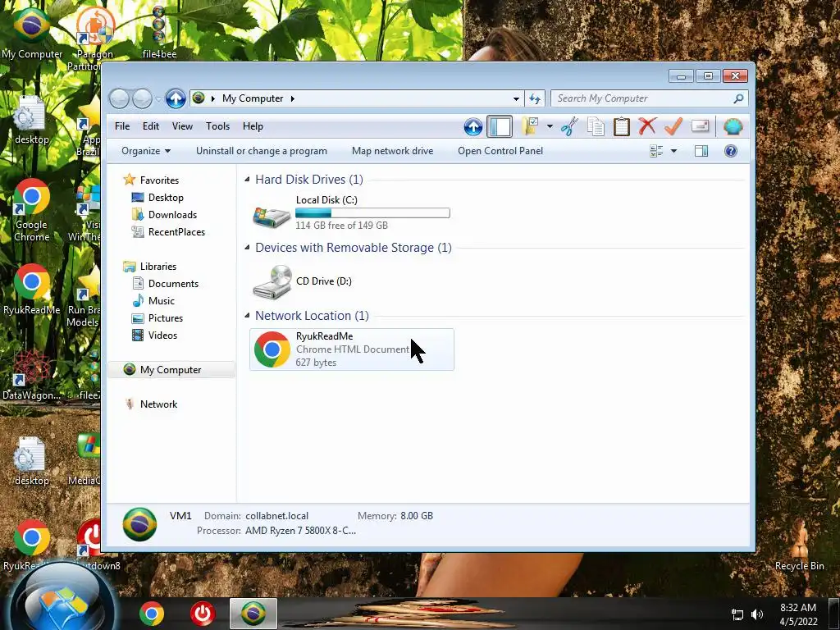The width and height of the screenshot is (840, 630).
Task: Toggle the navigation pane toolbar icon
Action: (x=500, y=127)
